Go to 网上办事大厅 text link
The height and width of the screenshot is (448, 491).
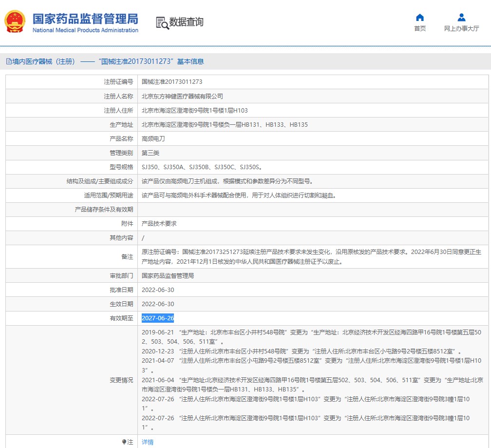tap(461, 29)
